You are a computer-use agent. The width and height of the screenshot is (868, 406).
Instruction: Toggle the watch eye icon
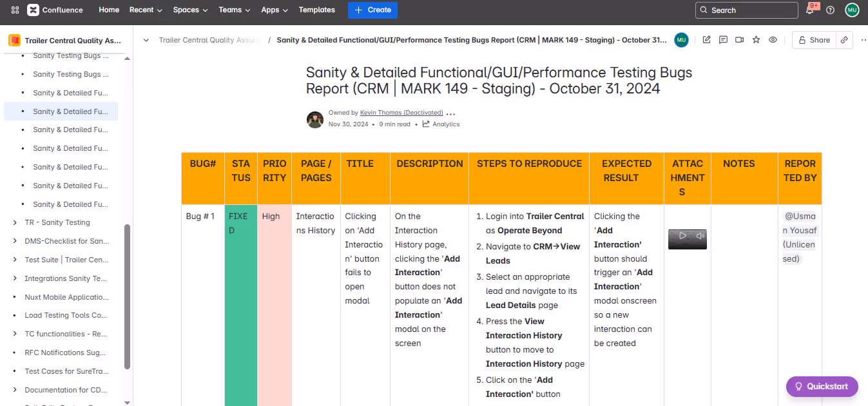click(x=773, y=40)
